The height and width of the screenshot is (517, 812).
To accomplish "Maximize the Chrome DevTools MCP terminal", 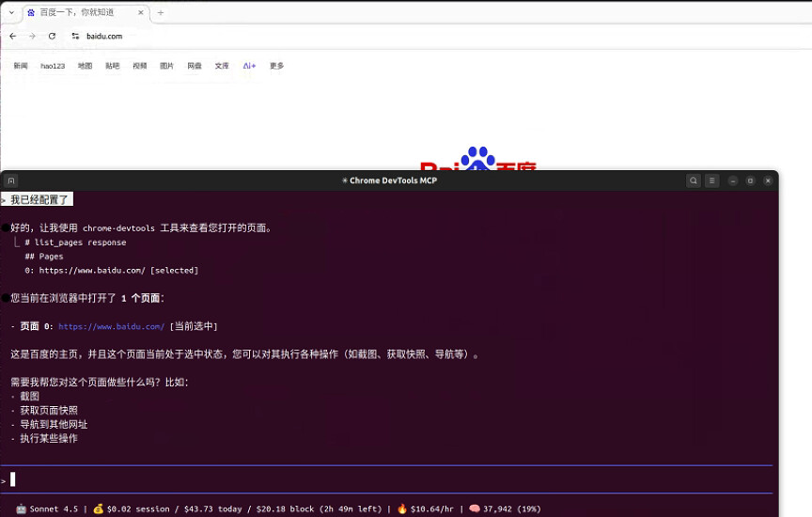I will coord(750,180).
